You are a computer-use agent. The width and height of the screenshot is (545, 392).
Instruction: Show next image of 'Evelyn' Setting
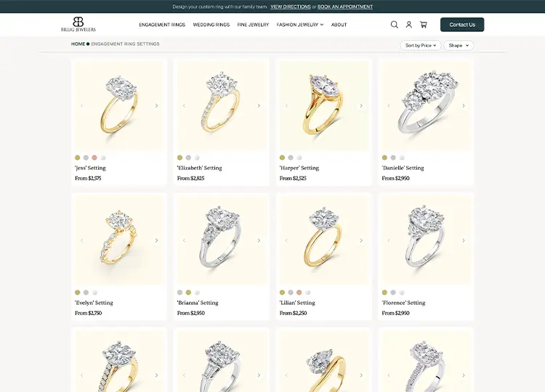pyautogui.click(x=156, y=240)
